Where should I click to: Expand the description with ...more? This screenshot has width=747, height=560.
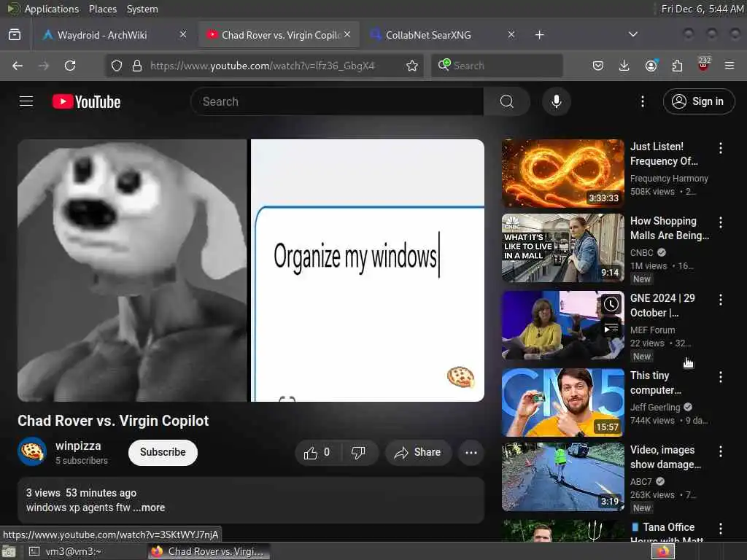point(150,507)
